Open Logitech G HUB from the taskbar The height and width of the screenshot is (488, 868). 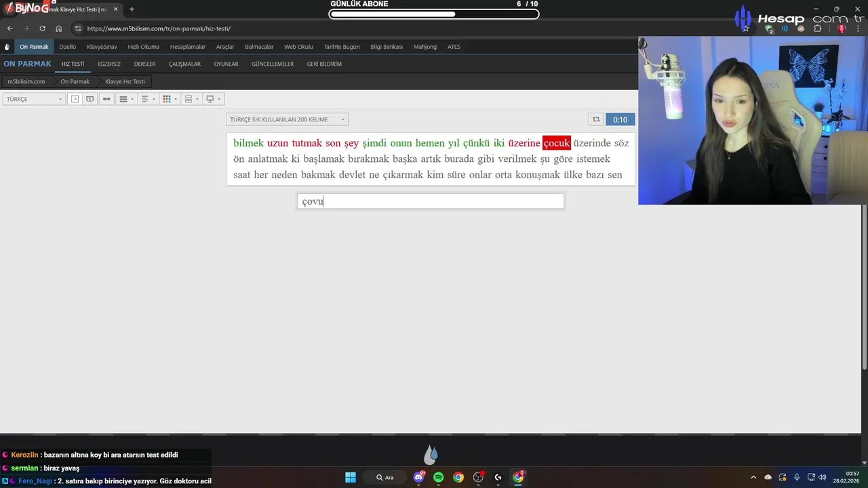498,477
